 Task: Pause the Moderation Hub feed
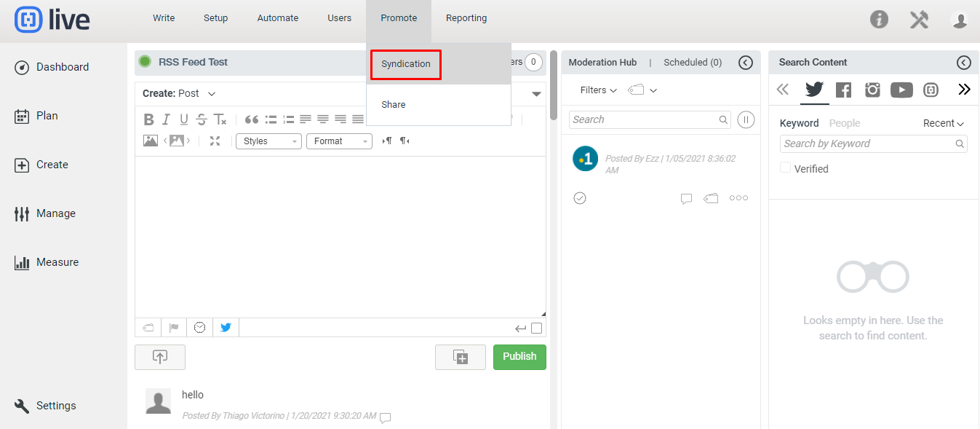(746, 119)
